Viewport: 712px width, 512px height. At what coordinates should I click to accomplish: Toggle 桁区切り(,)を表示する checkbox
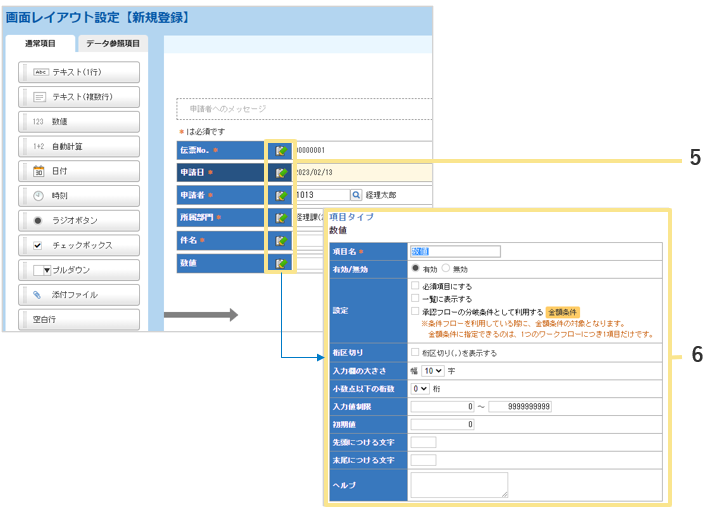tap(415, 352)
